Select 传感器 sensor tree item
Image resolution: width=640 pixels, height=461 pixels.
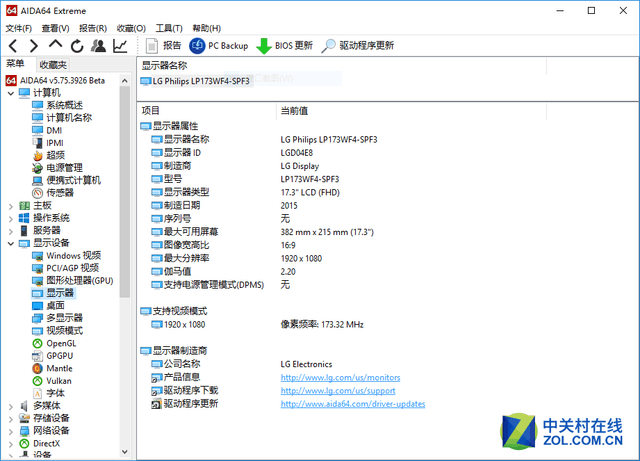pos(53,193)
